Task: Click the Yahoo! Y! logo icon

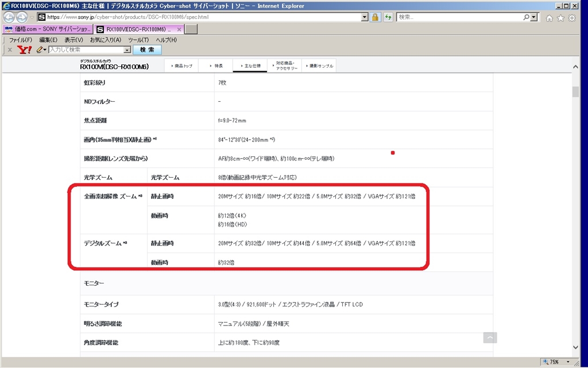Action: click(24, 49)
